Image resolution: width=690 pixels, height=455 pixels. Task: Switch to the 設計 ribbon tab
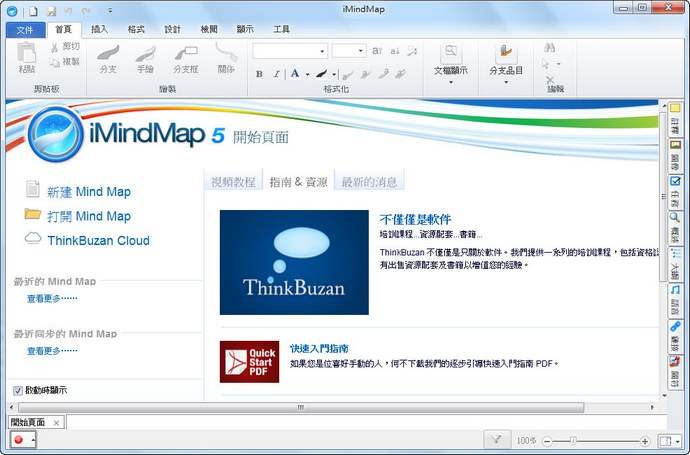tap(172, 29)
